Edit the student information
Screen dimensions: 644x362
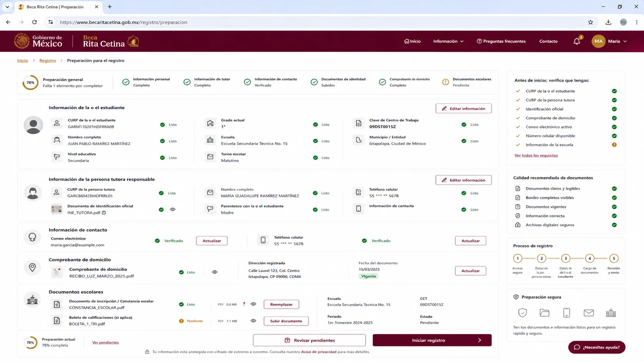tap(463, 108)
